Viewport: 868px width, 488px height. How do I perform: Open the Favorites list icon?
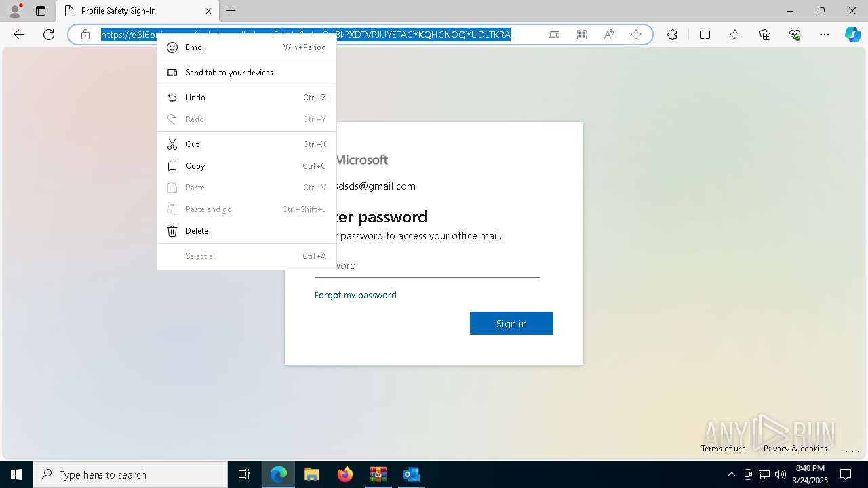click(735, 35)
